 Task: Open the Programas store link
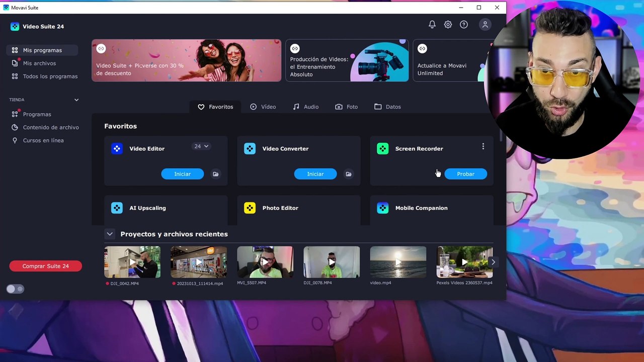(x=37, y=115)
